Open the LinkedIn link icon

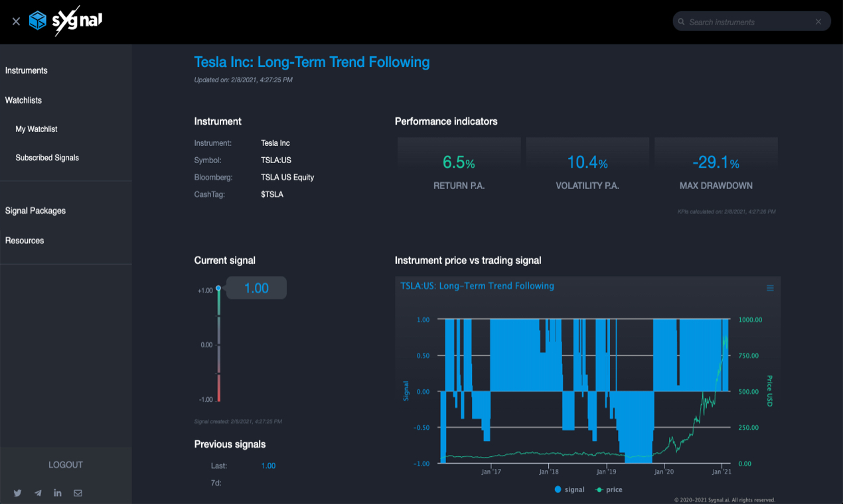point(58,493)
